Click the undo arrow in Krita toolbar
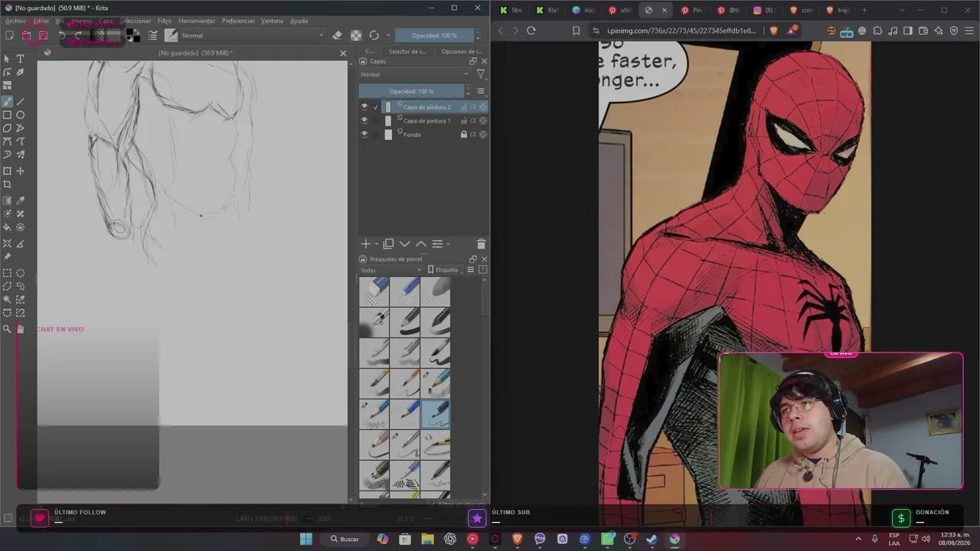Image resolution: width=980 pixels, height=551 pixels. tap(62, 35)
